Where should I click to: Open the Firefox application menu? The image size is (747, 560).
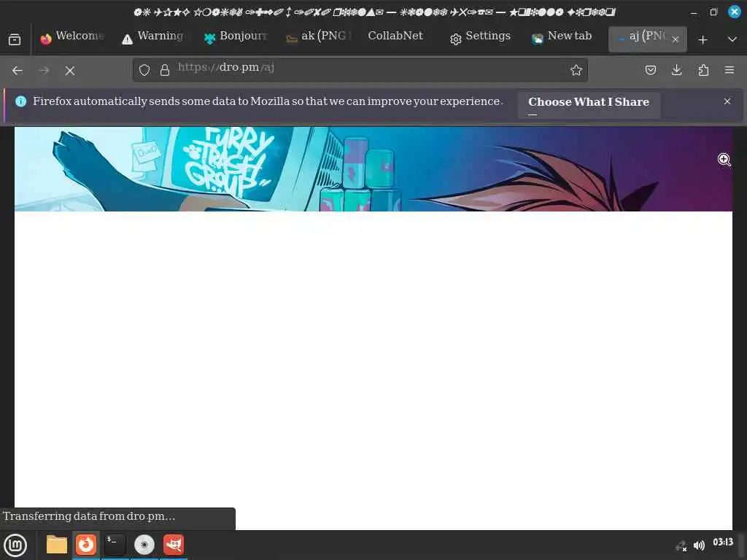coord(729,71)
